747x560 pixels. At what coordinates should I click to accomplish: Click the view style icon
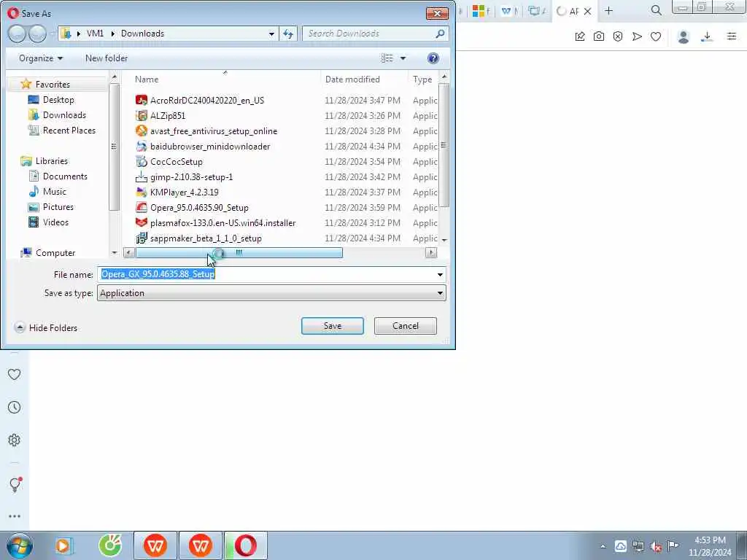coord(387,58)
